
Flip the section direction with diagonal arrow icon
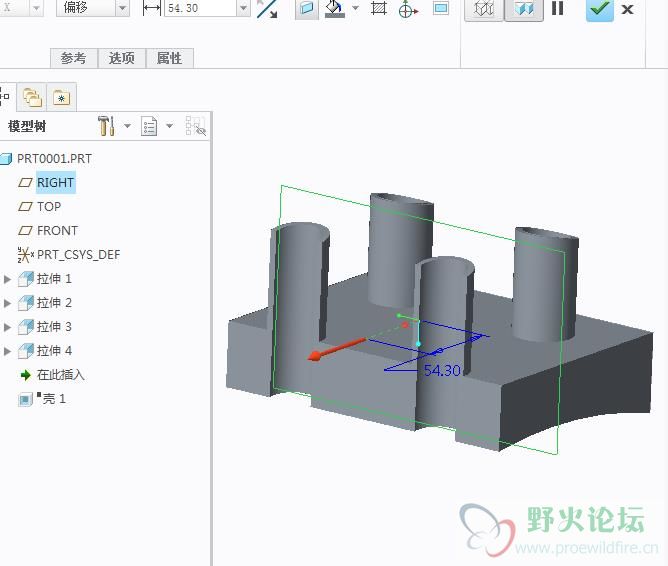tap(267, 9)
